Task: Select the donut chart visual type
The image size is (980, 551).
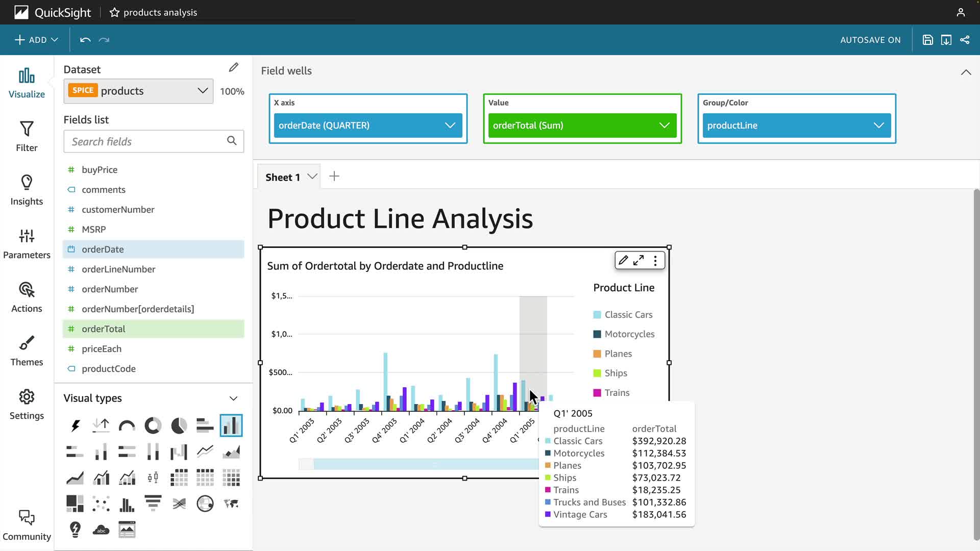Action: pos(153,425)
